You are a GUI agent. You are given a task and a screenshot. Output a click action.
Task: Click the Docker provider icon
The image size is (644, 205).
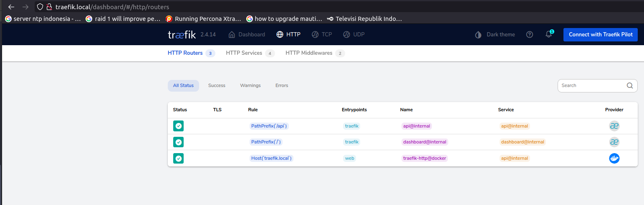click(614, 159)
